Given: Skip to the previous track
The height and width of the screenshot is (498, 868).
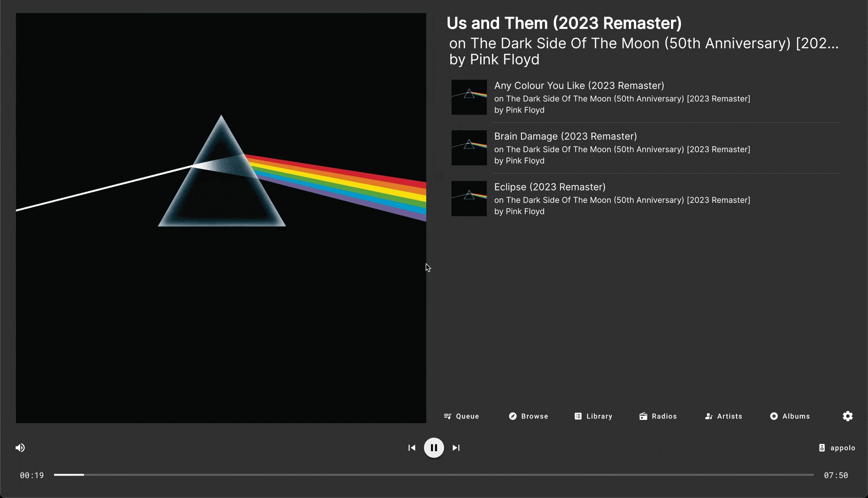Looking at the screenshot, I should (411, 448).
